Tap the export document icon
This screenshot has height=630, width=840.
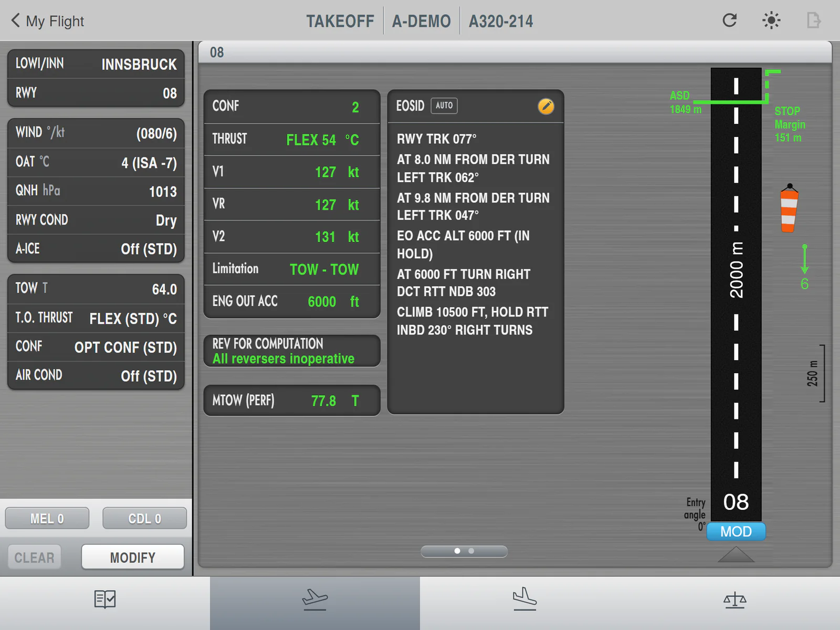[x=813, y=20]
